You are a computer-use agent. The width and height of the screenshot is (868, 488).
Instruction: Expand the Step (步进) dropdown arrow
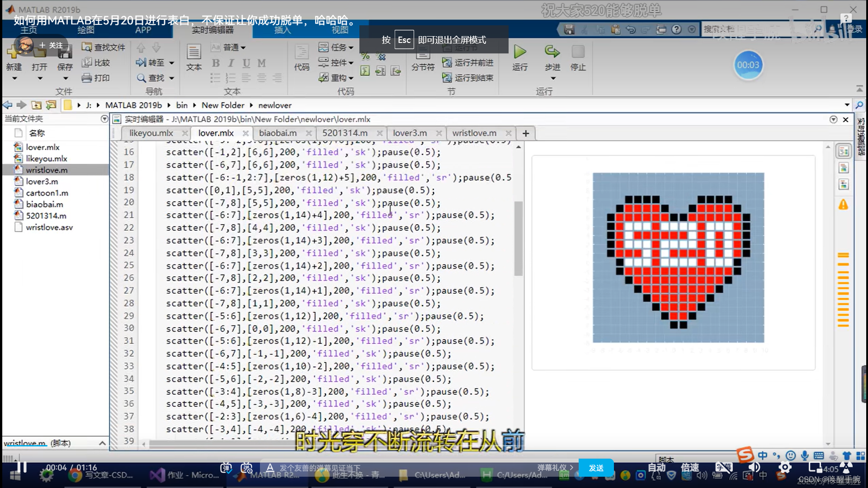tap(552, 78)
